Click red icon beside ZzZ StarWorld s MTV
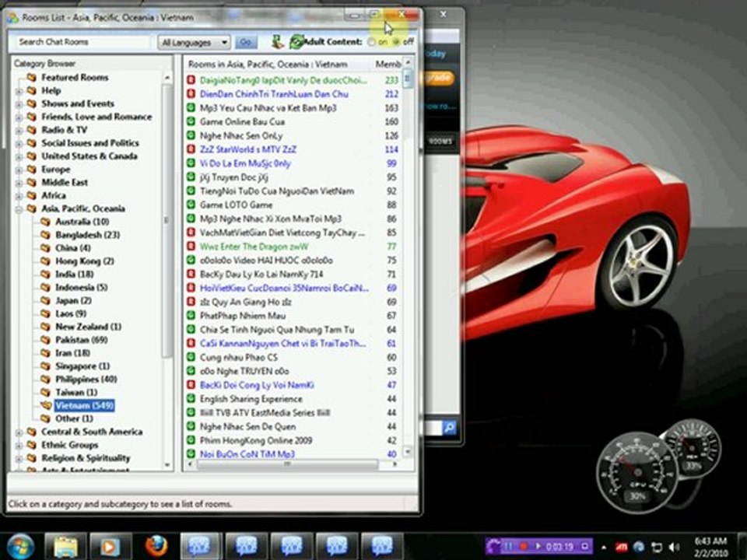747x560 pixels. click(191, 149)
